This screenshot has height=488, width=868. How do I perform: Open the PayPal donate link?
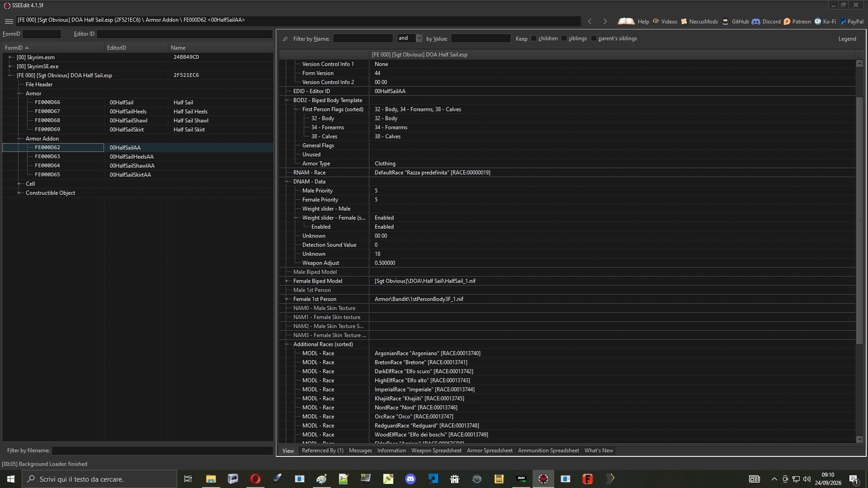852,21
